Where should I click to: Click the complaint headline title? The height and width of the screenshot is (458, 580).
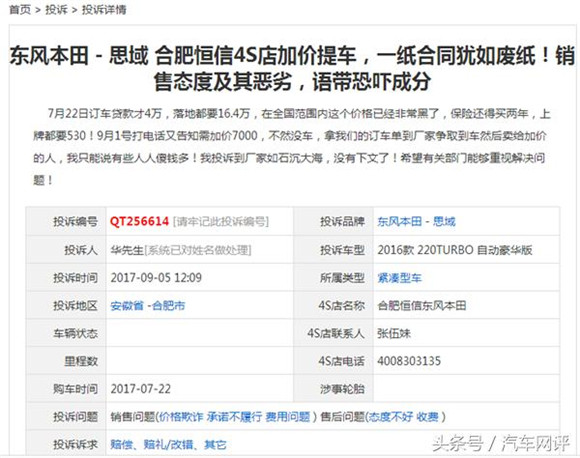tap(292, 68)
